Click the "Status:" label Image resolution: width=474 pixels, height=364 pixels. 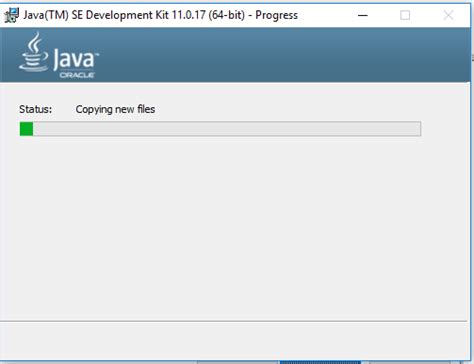tap(36, 109)
